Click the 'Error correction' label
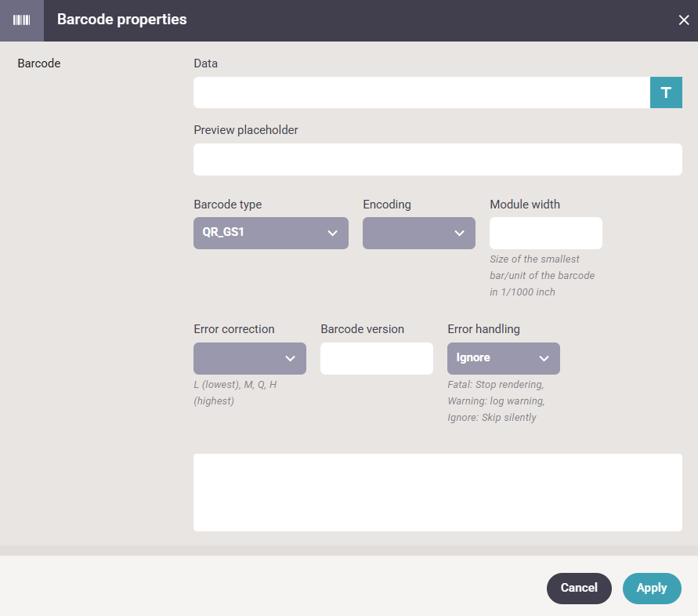Viewport: 698px width, 616px height. click(234, 329)
